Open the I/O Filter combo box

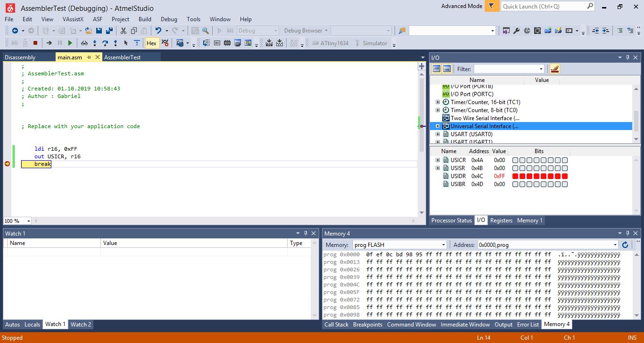click(x=509, y=69)
